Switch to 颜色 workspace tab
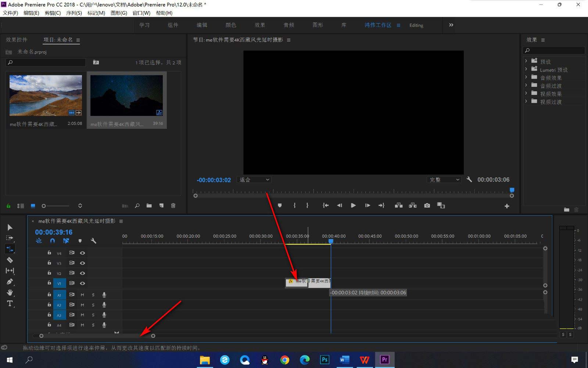Image resolution: width=588 pixels, height=368 pixels. [x=231, y=25]
